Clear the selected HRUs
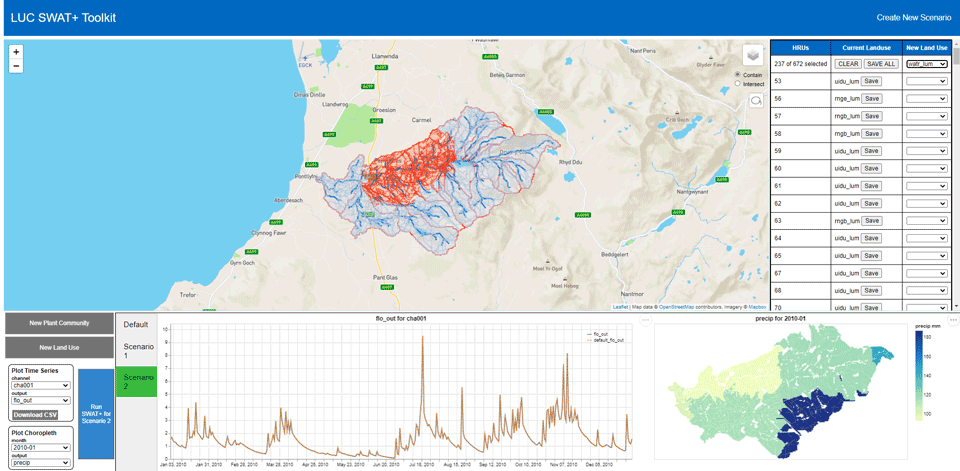 point(848,63)
